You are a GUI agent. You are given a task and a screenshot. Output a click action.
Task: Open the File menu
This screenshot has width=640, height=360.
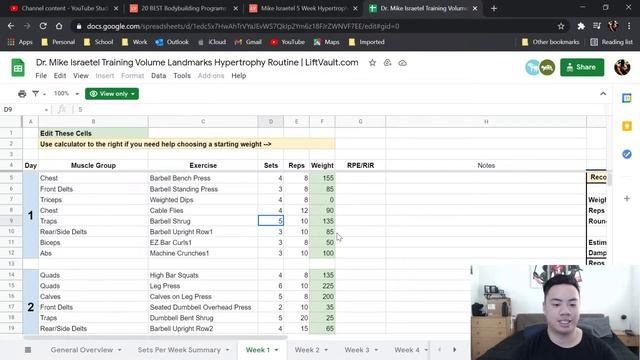point(41,76)
